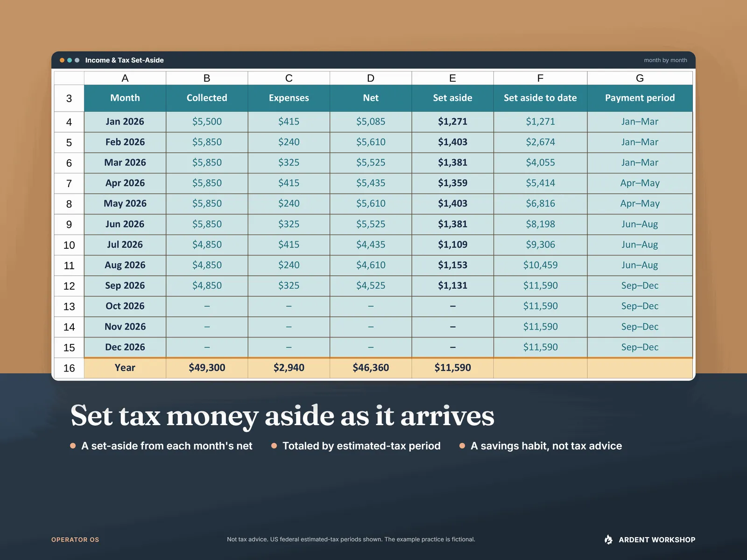
Task: Click the Ardent Workshop flame logo icon
Action: [x=608, y=539]
